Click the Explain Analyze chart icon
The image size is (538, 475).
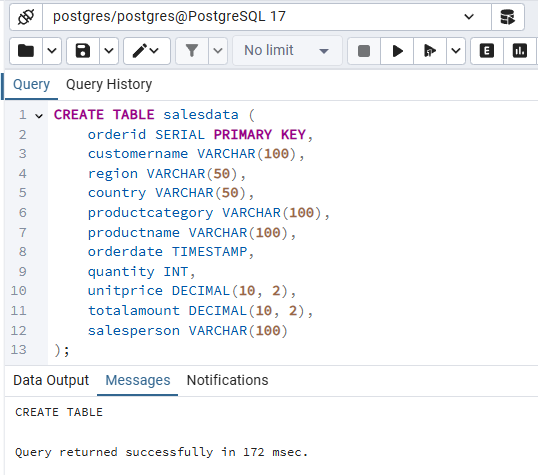519,51
